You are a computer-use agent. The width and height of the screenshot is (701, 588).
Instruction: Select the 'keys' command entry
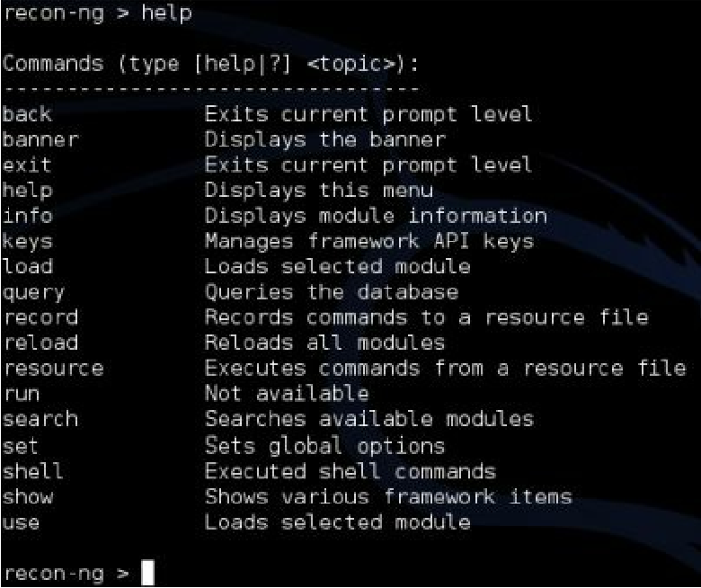coord(27,243)
